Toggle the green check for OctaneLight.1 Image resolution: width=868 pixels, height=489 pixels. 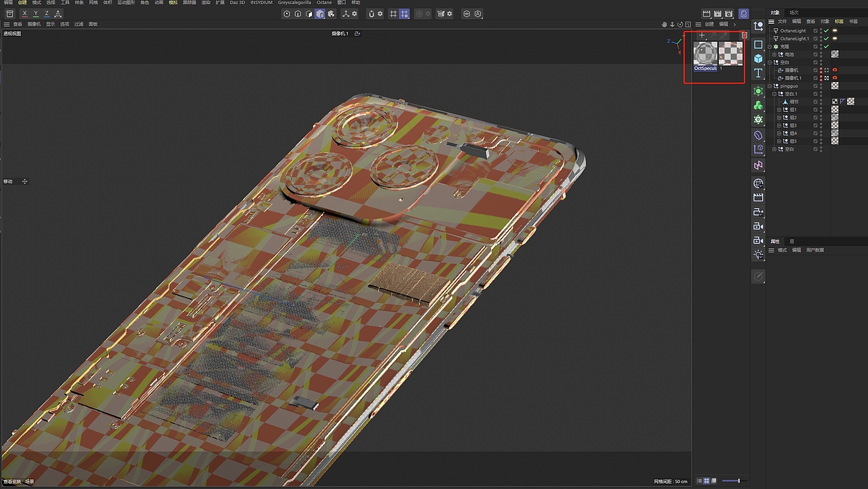827,39
